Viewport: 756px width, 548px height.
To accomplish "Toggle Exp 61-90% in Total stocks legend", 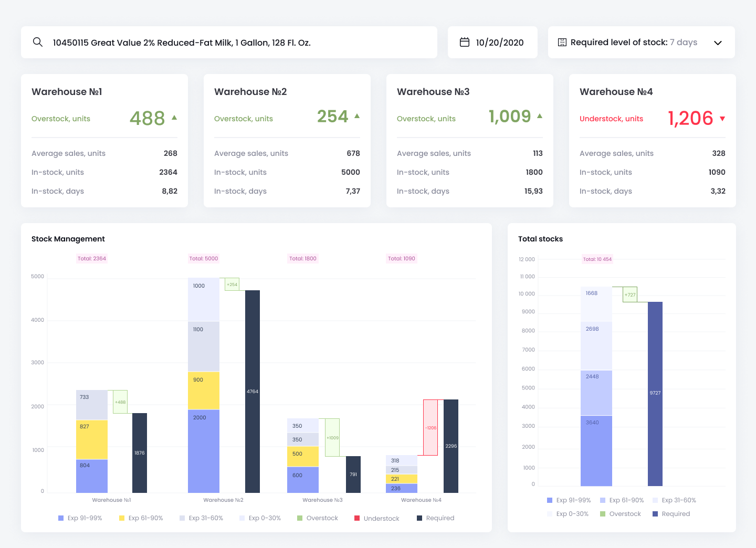I will pos(622,500).
